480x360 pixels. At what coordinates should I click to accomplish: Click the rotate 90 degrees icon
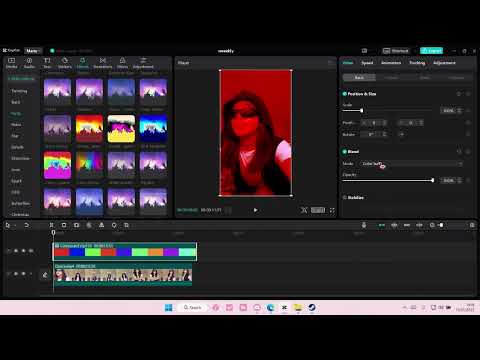click(x=402, y=134)
